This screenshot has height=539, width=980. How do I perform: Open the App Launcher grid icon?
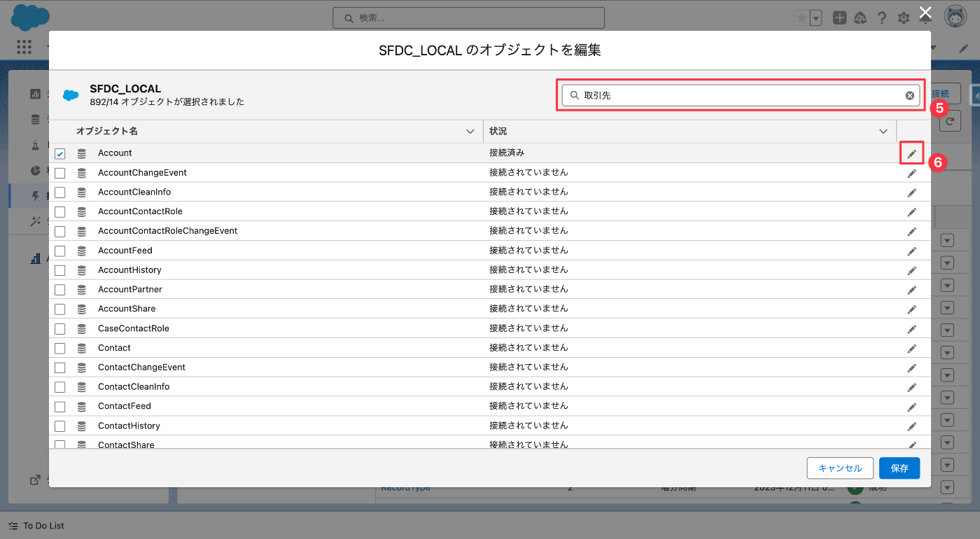point(24,47)
